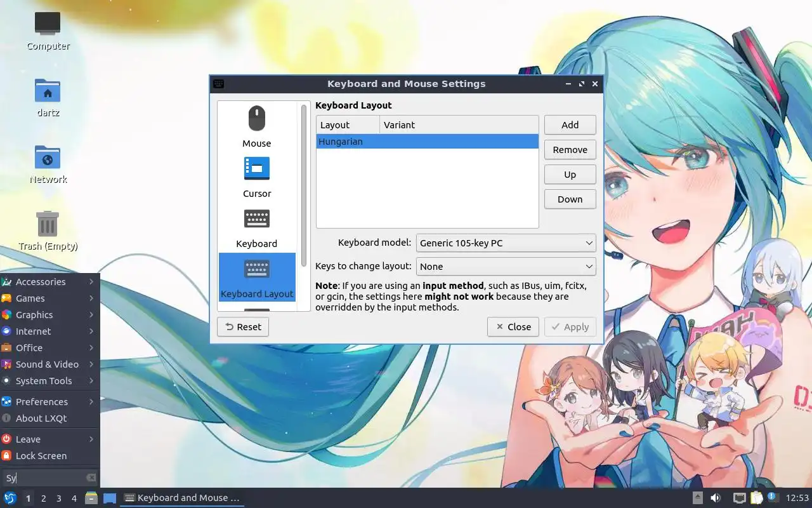Expand the Graphics menu category
Viewport: 812px width, 508px height.
point(49,314)
